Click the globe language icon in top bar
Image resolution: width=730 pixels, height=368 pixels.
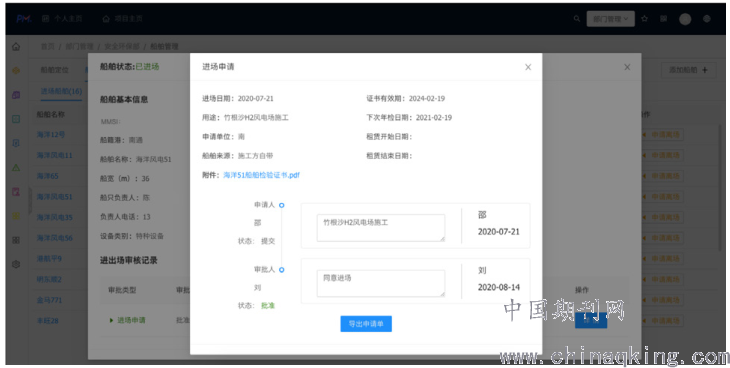[x=707, y=19]
